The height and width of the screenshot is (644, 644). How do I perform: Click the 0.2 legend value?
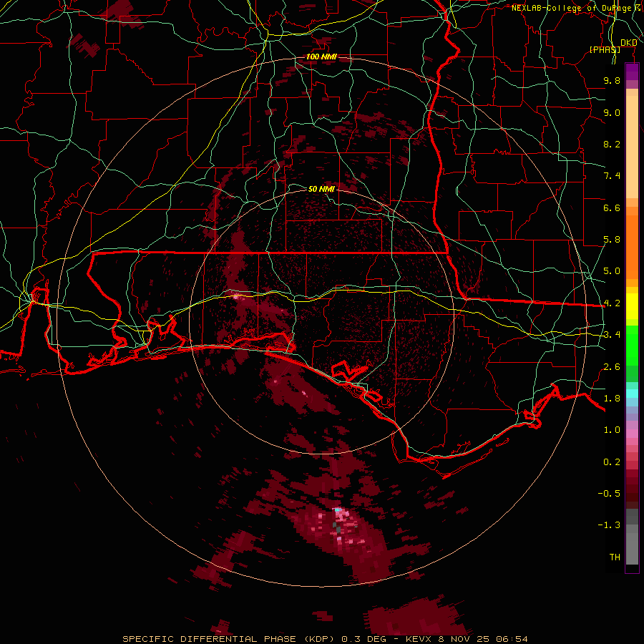pos(612,462)
